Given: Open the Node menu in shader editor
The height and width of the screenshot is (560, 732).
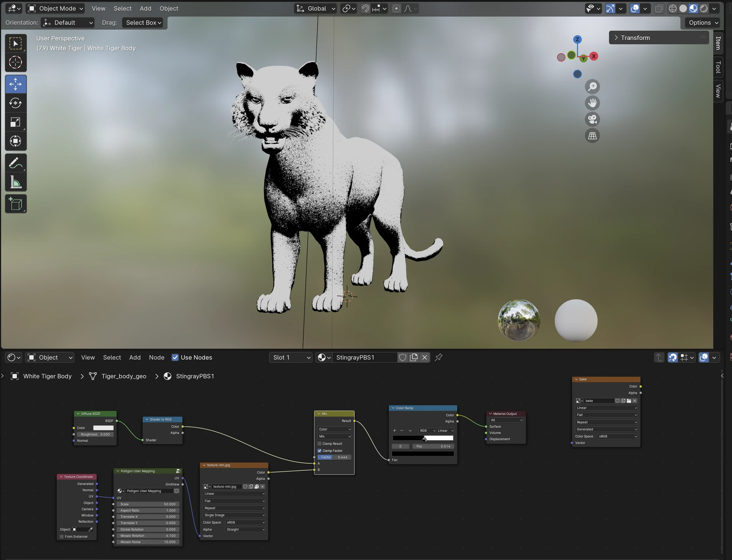Looking at the screenshot, I should click(x=156, y=357).
